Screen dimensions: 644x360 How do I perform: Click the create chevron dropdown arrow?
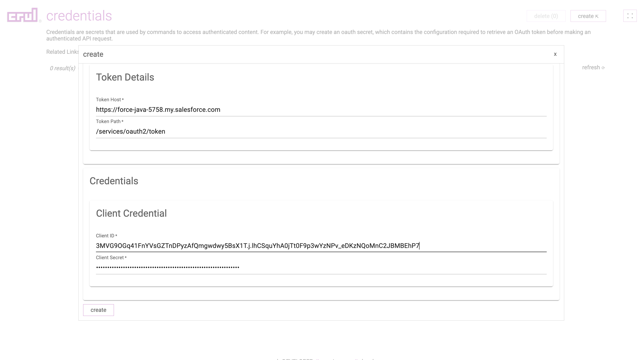tap(597, 16)
